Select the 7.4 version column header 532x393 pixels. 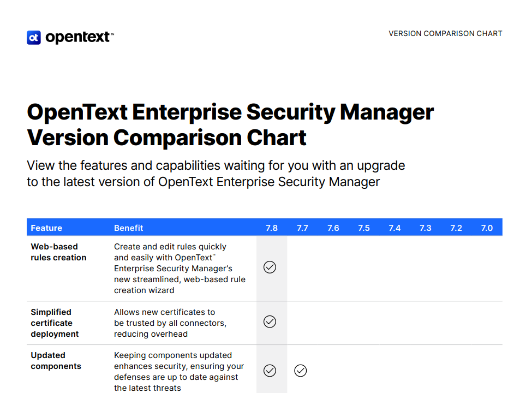pyautogui.click(x=394, y=228)
